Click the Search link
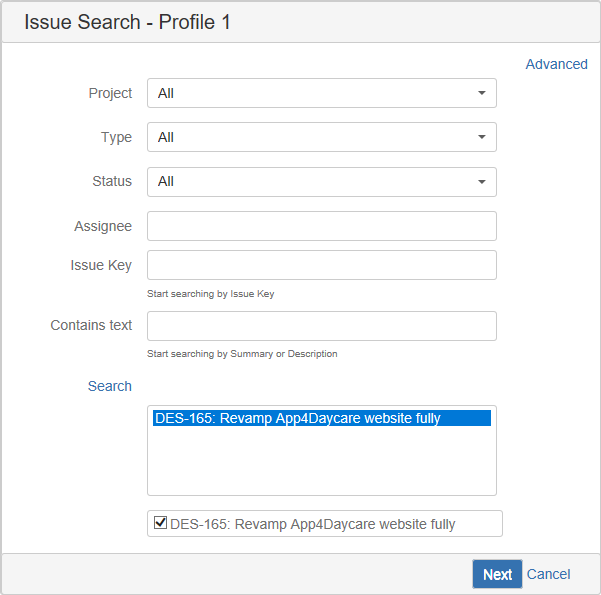This screenshot has width=601, height=595. 110,386
